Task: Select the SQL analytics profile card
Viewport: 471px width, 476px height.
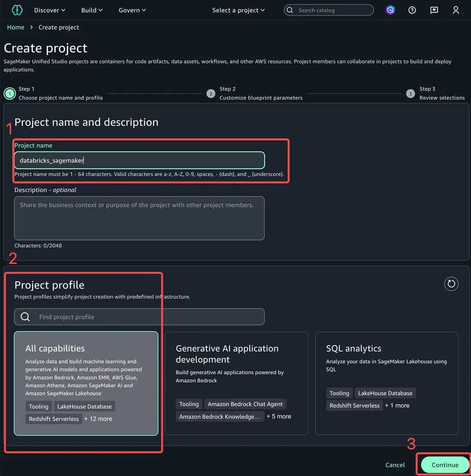Action: (386, 383)
